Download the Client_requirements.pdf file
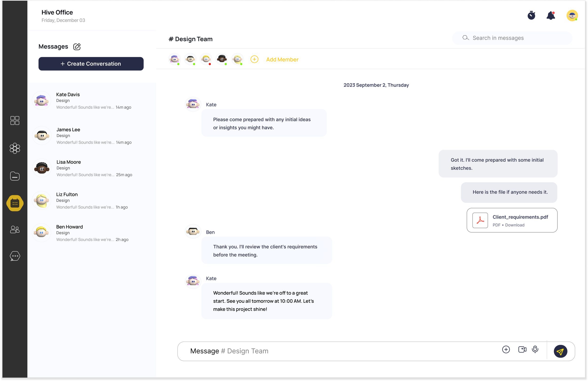The height and width of the screenshot is (381, 588). coord(515,225)
